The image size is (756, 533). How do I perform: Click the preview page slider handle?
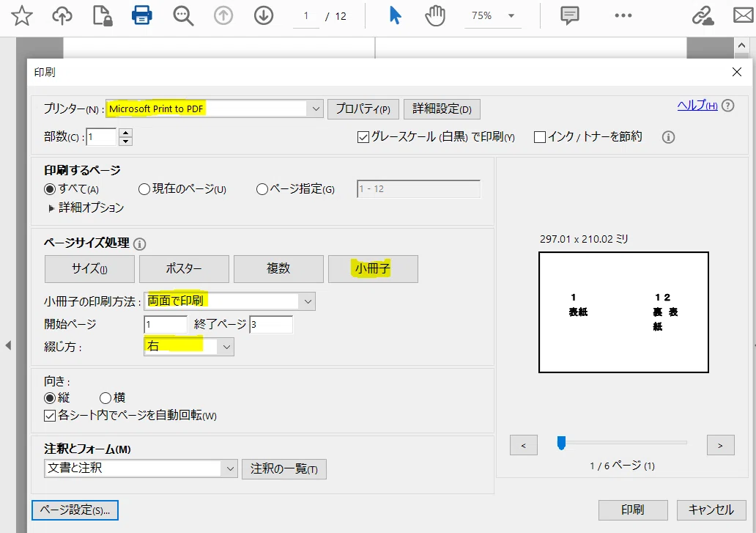click(560, 443)
